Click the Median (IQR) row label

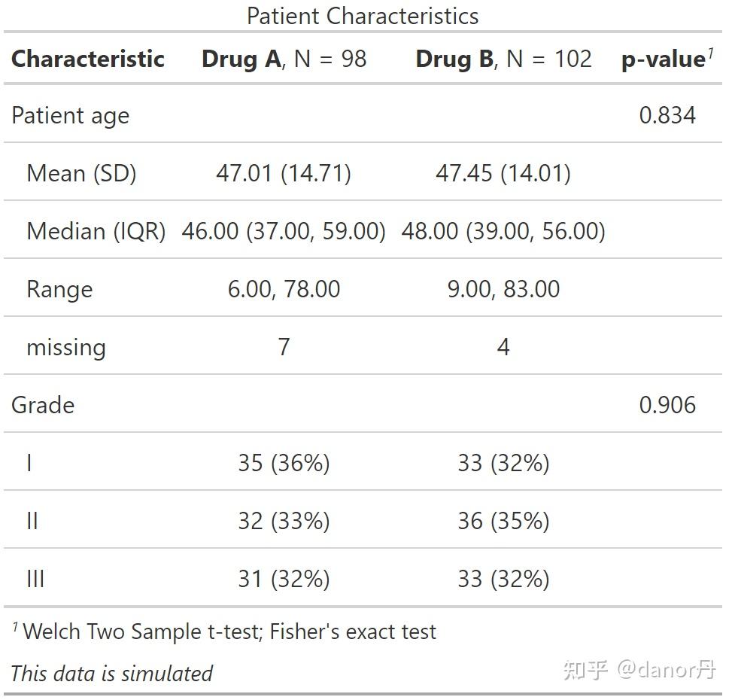[x=96, y=231]
